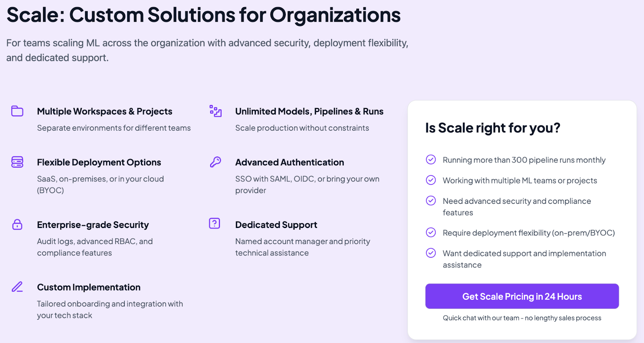Click the 'Is Scale right for you?' title
The height and width of the screenshot is (343, 644).
click(x=493, y=128)
